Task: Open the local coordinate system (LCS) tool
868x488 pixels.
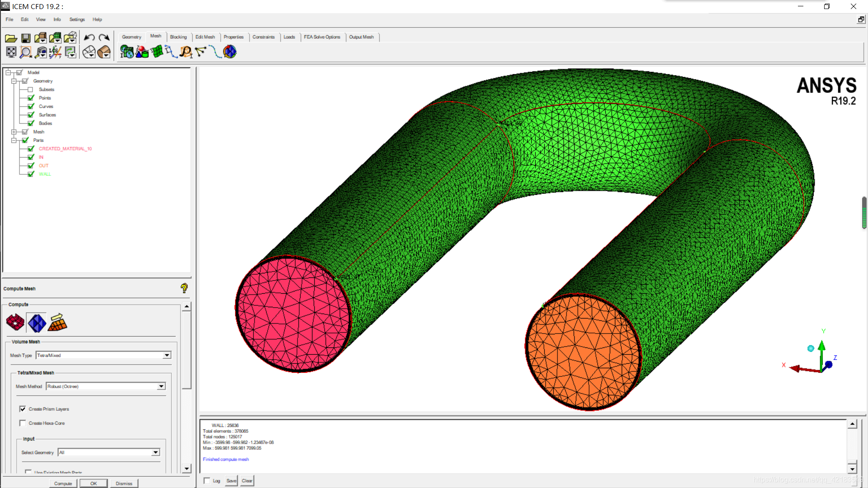Action: (x=55, y=52)
